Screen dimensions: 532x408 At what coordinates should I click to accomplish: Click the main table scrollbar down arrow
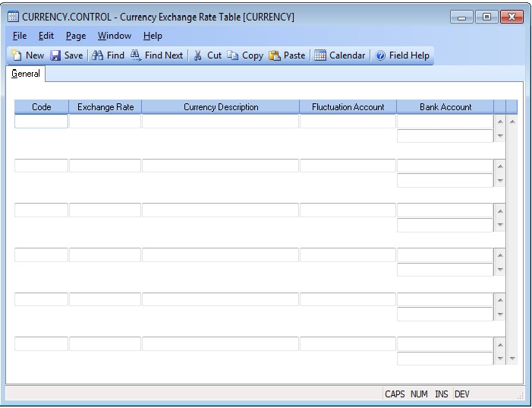point(512,358)
